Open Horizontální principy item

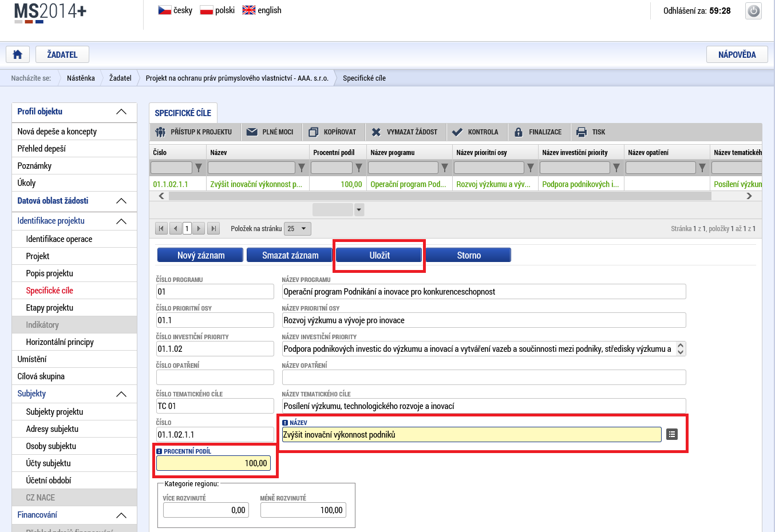coord(74,342)
